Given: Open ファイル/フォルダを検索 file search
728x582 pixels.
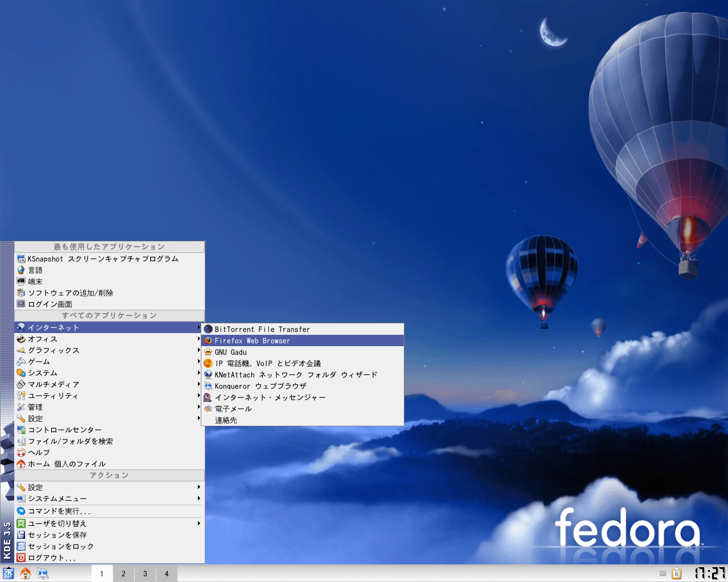Looking at the screenshot, I should coord(109,441).
